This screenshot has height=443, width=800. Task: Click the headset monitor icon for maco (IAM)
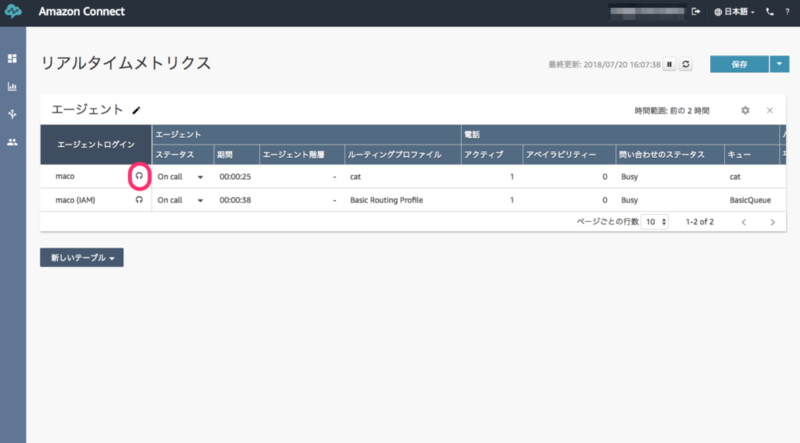click(139, 200)
